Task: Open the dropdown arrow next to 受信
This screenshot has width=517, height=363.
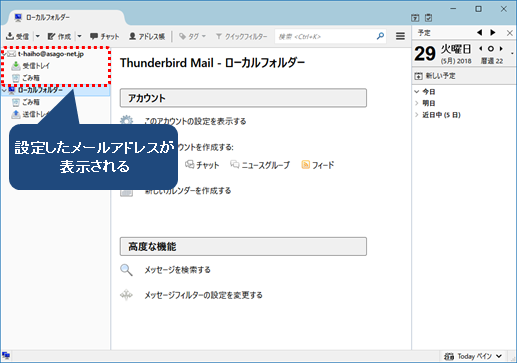Action: tap(38, 36)
